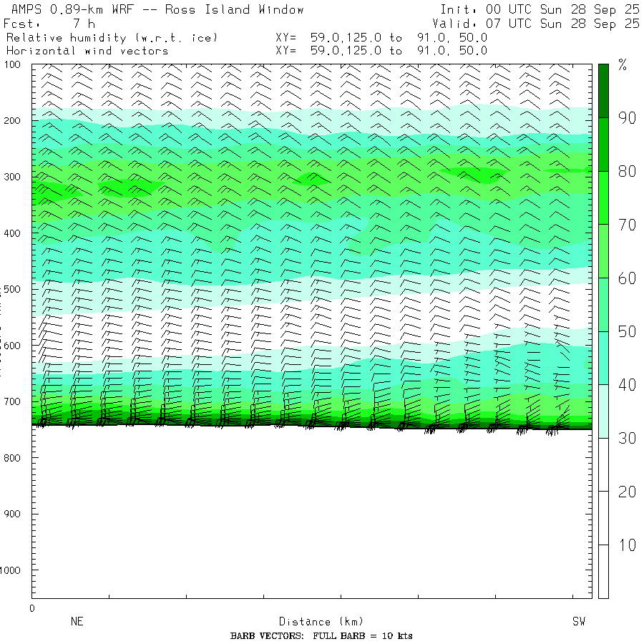Click the '0' distance axis origin label

coord(32,608)
